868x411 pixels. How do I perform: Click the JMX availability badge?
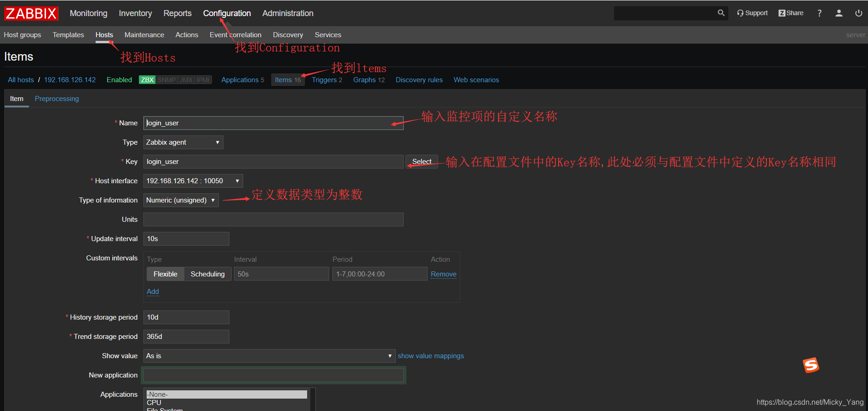pos(186,80)
